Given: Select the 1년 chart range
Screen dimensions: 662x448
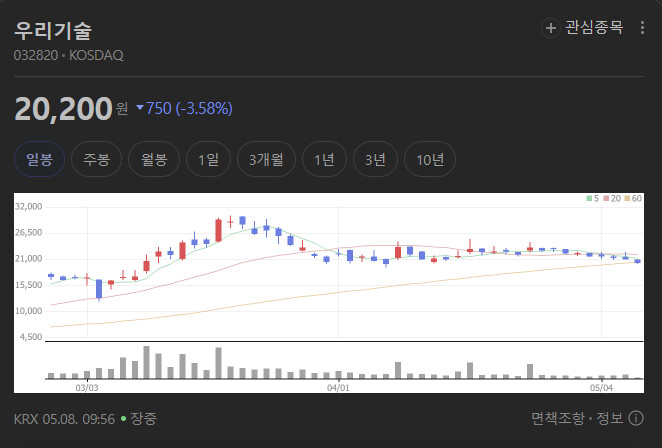Looking at the screenshot, I should tap(325, 159).
